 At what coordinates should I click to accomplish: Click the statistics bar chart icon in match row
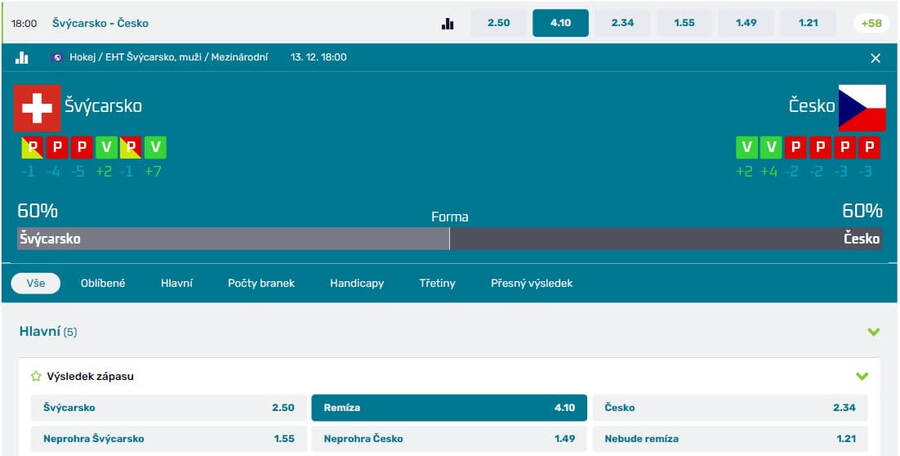point(448,23)
